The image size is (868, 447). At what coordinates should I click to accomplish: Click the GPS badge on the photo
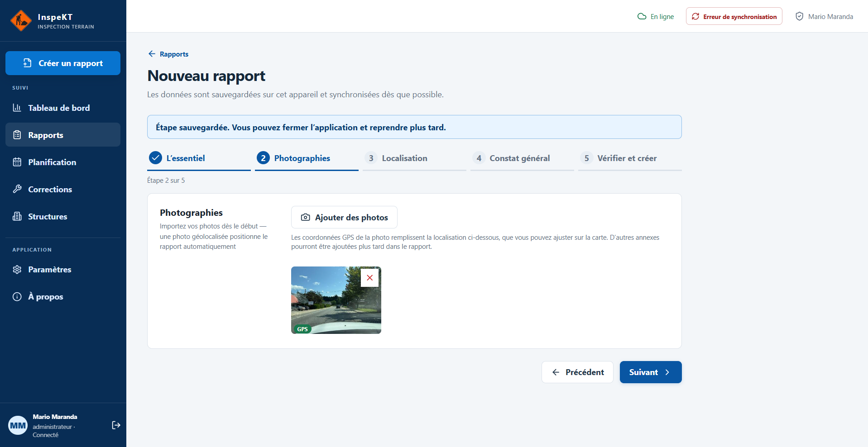pyautogui.click(x=302, y=329)
